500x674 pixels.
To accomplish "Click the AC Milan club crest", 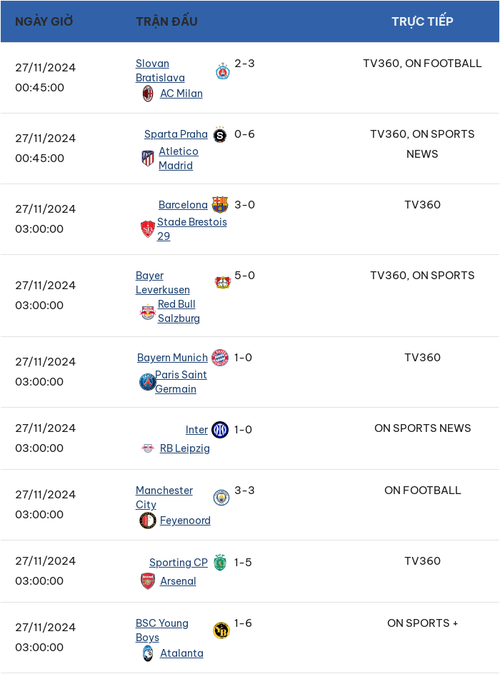I will (148, 93).
